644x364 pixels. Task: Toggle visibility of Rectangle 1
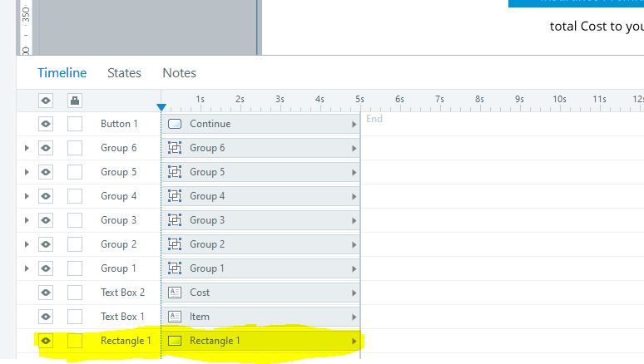[46, 341]
